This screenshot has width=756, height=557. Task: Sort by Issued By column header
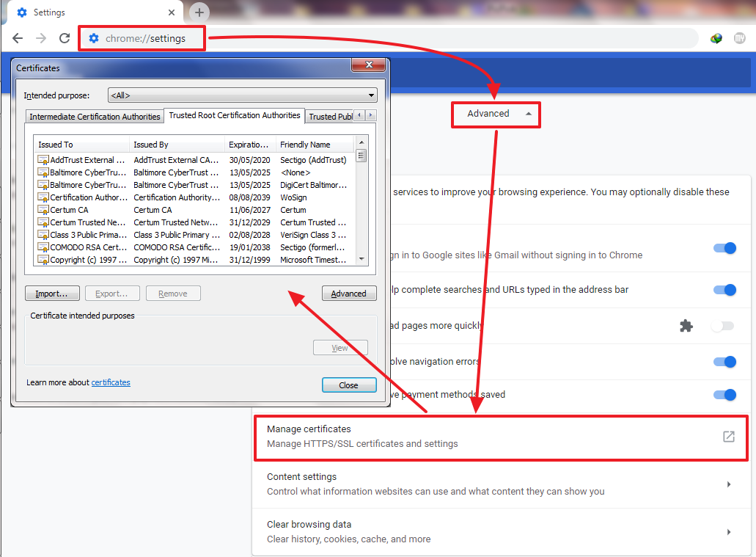177,145
